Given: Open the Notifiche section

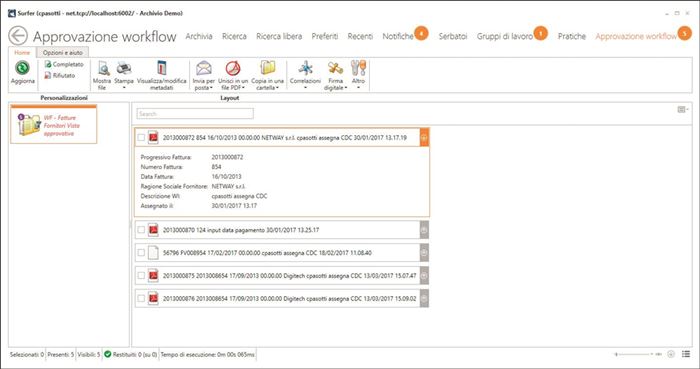Looking at the screenshot, I should point(398,36).
